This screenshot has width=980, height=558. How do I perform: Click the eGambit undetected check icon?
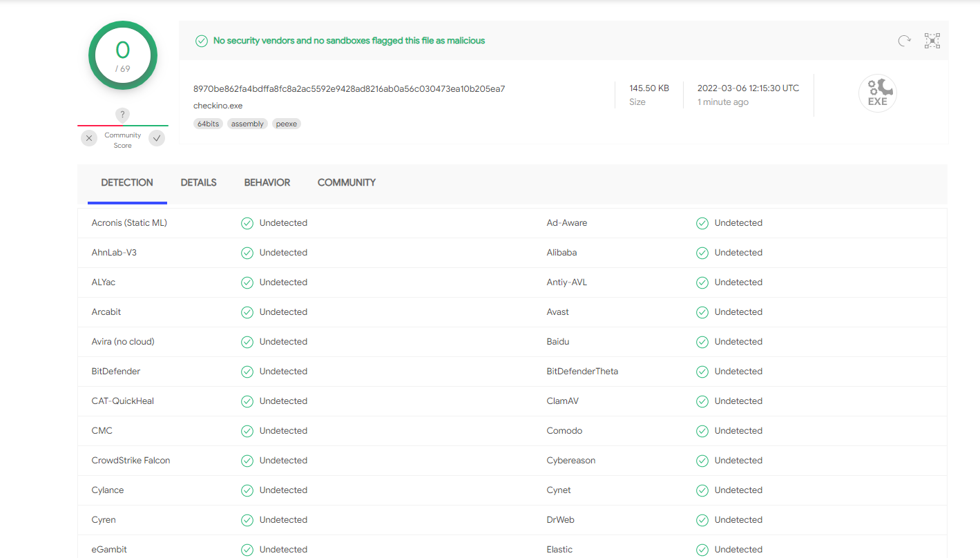tap(247, 550)
